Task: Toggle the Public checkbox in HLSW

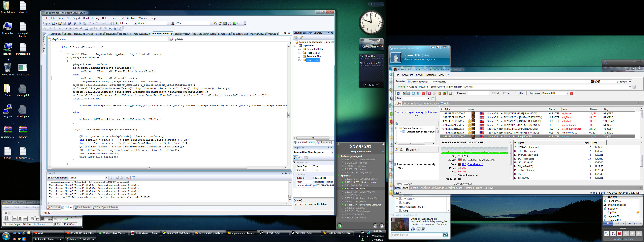Action: (515, 93)
